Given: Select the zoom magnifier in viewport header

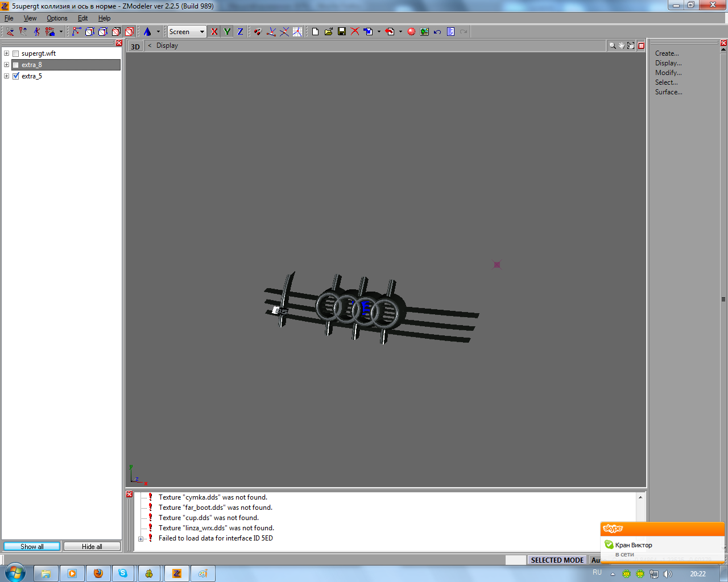Looking at the screenshot, I should pos(612,45).
